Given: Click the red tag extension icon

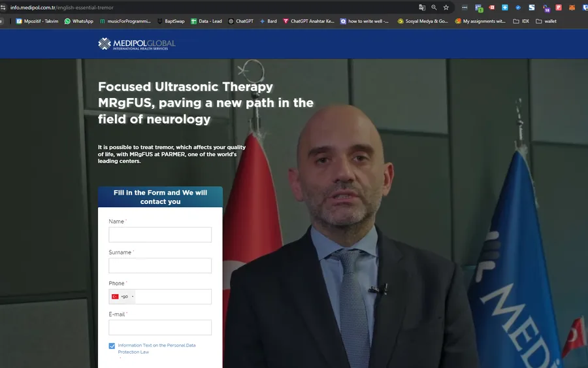Looking at the screenshot, I should (x=491, y=7).
